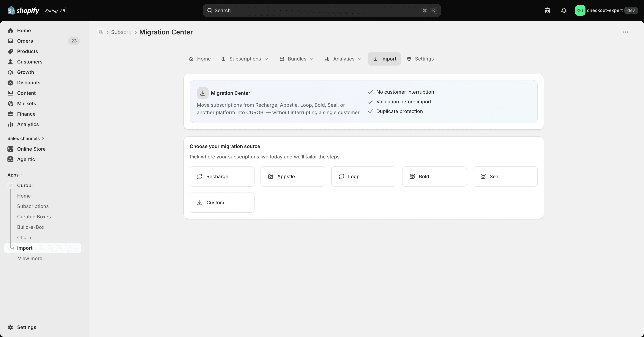Image resolution: width=644 pixels, height=337 pixels.
Task: Click the search magnifier icon
Action: coord(210,10)
